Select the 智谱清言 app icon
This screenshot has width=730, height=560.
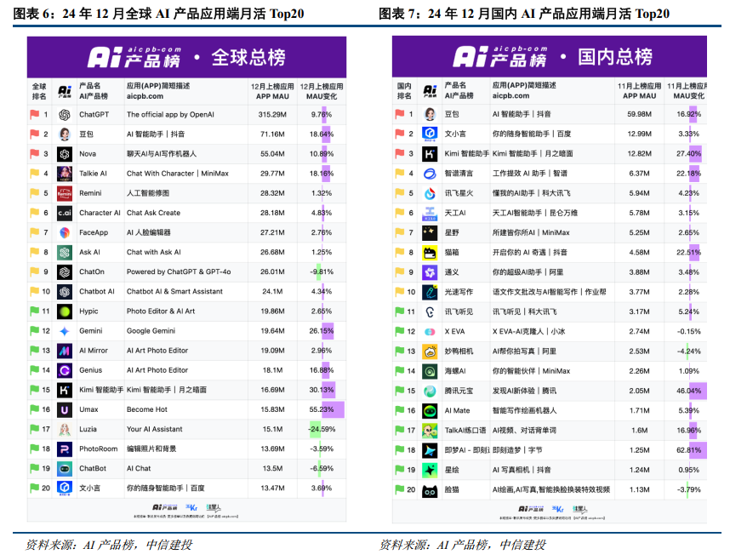pos(430,174)
